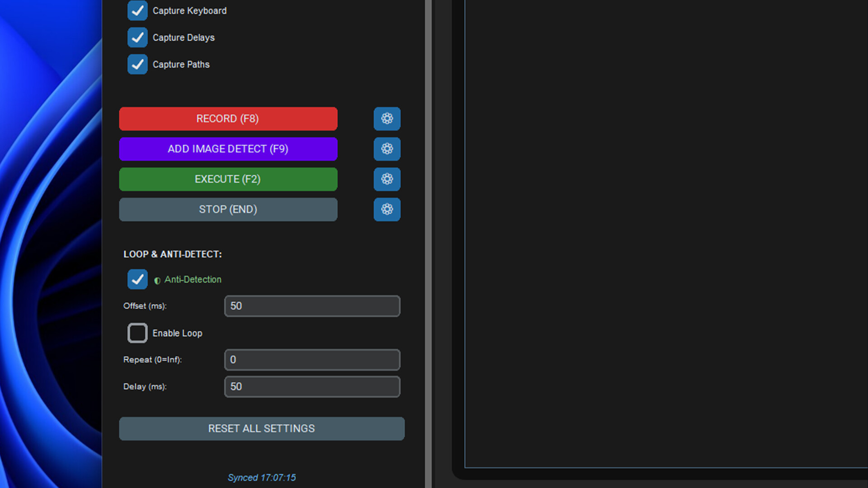
Task: Enable the Enable Loop checkbox
Action: (137, 333)
